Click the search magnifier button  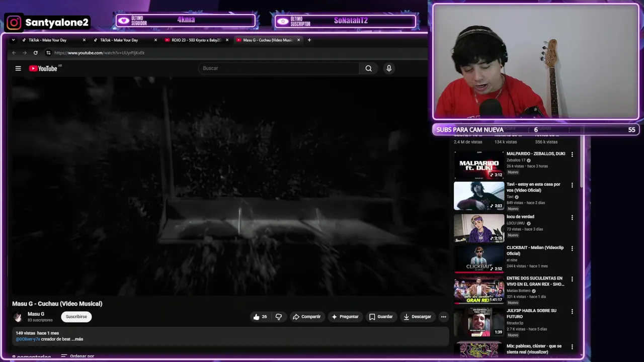coord(369,68)
